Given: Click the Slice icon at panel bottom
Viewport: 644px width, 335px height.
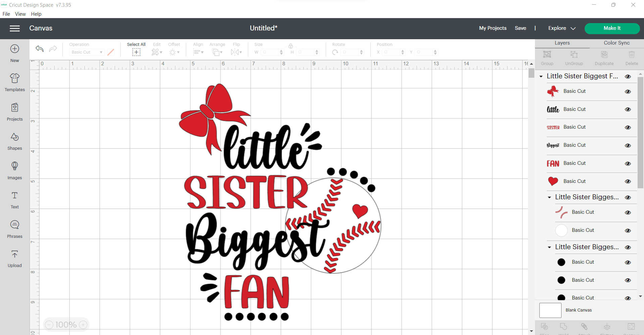Looking at the screenshot, I should point(544,327).
